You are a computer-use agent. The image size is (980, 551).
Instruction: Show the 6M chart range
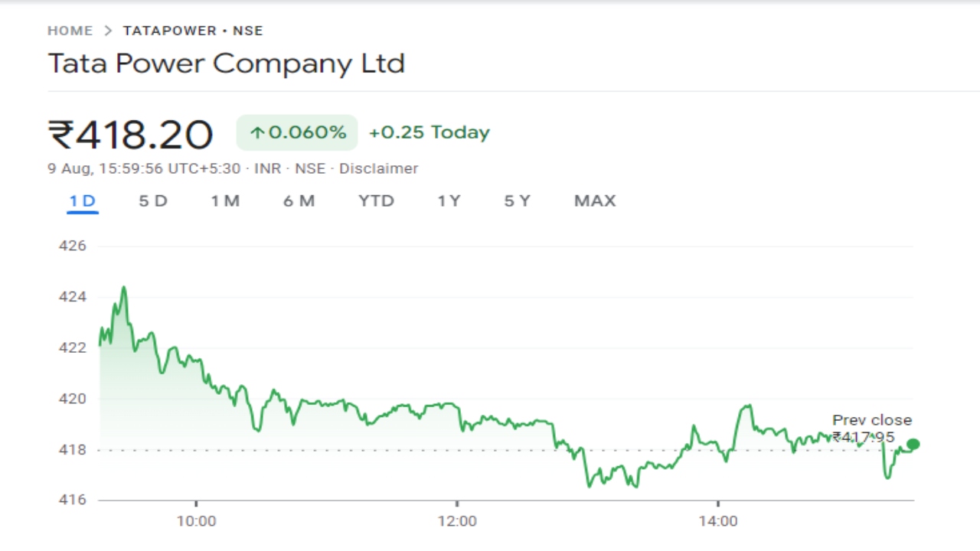coord(299,201)
